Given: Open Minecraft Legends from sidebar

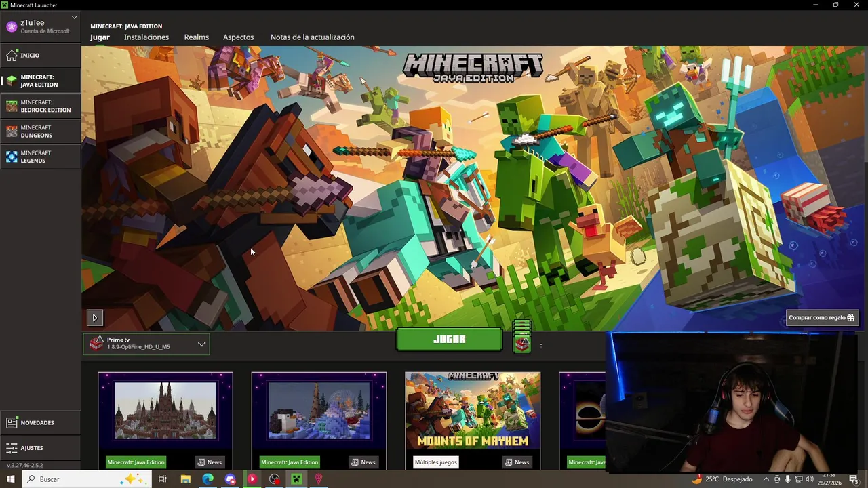Looking at the screenshot, I should 40,157.
